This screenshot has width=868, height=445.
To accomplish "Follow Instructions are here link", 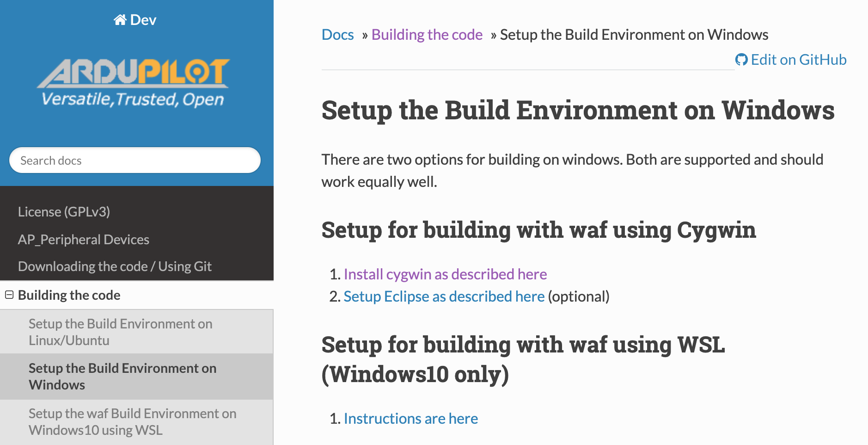I will tap(411, 419).
